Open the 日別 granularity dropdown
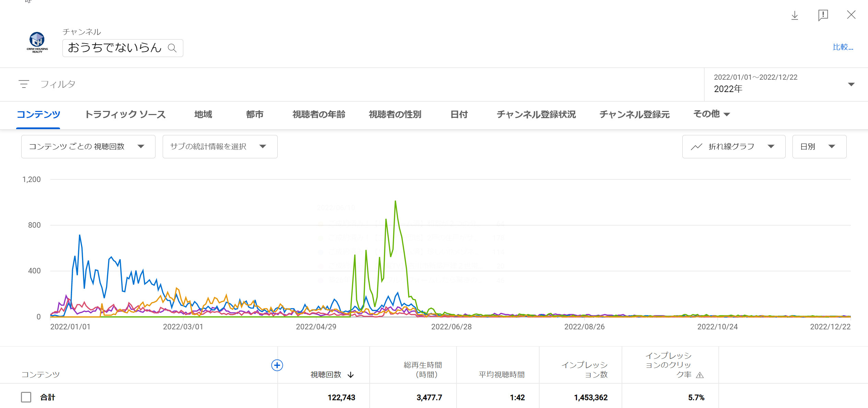 tap(819, 147)
